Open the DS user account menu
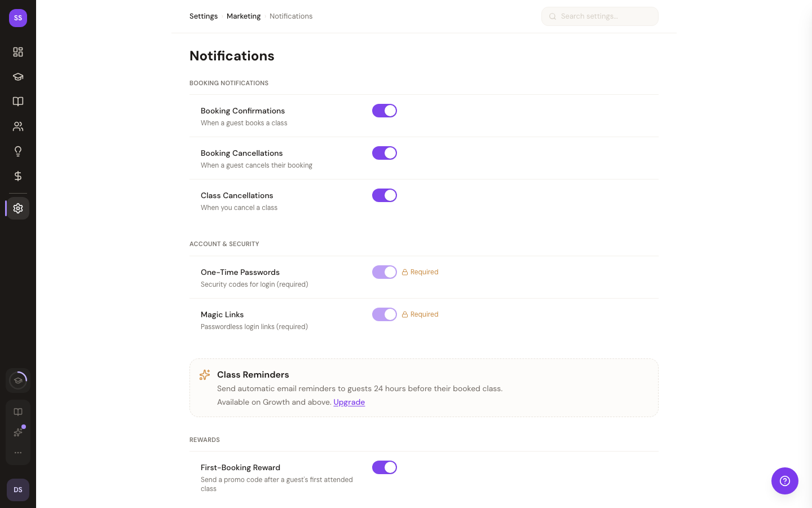 tap(18, 490)
